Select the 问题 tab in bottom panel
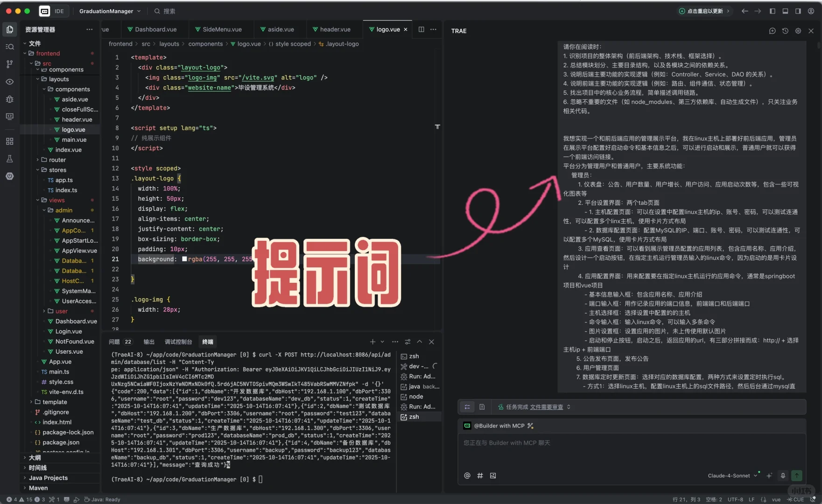The height and width of the screenshot is (504, 822). click(114, 342)
